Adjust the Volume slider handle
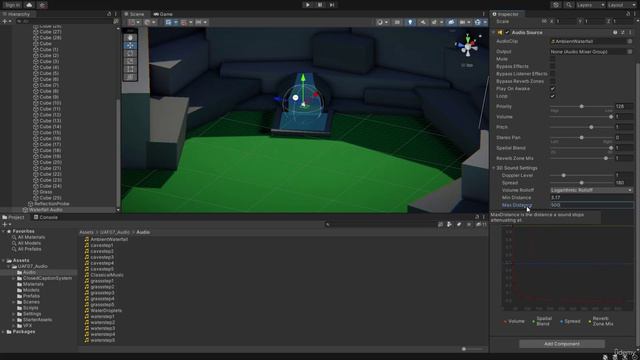Viewport: 640px width, 360px height. [x=611, y=117]
